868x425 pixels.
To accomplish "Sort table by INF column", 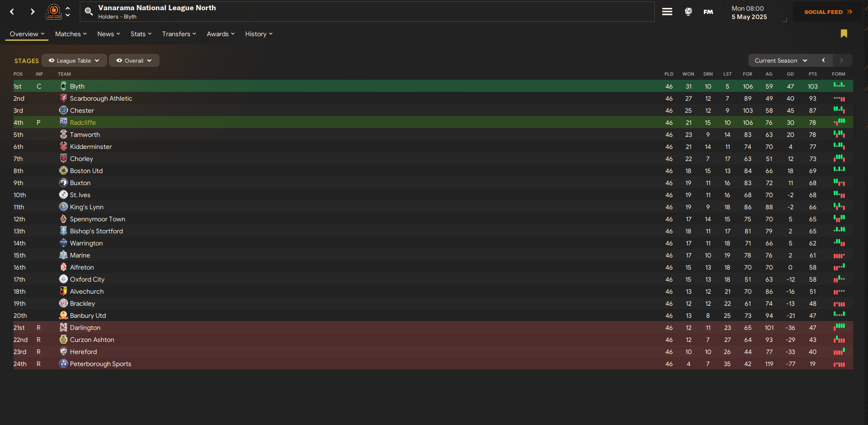I will coord(39,74).
